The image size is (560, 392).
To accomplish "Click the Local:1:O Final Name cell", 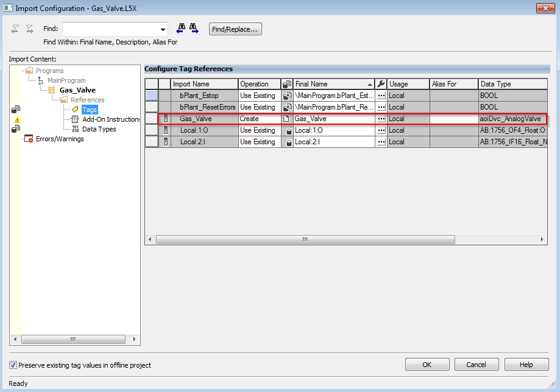I will [x=333, y=130].
